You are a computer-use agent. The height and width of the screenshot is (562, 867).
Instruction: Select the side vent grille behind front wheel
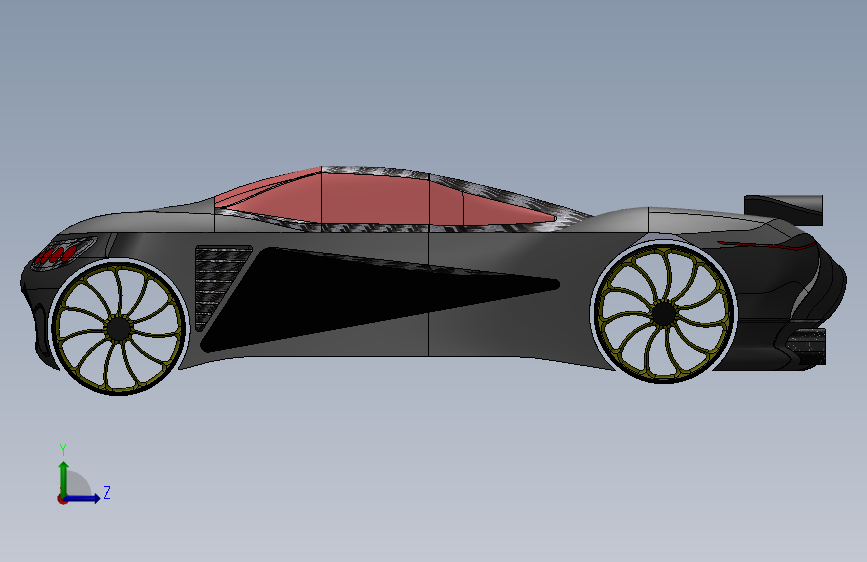(x=219, y=285)
